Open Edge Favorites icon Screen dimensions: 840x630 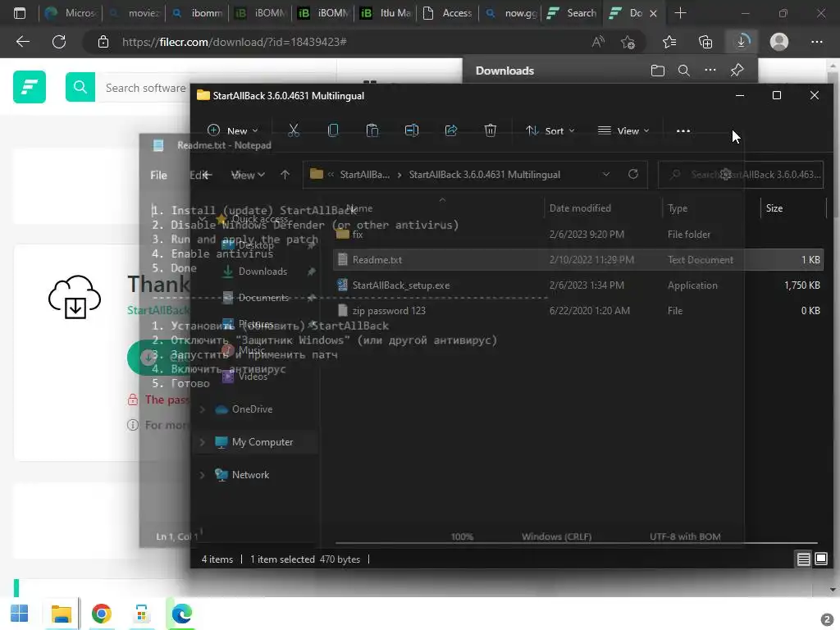pos(669,42)
